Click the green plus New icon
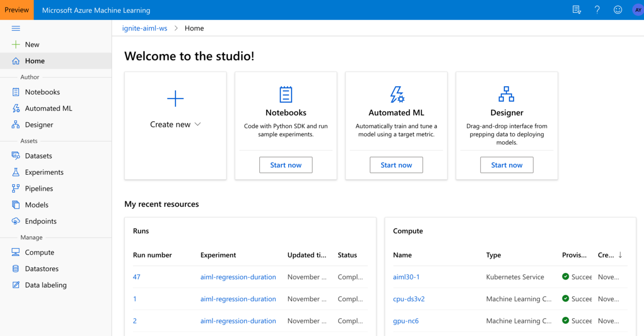This screenshot has width=644, height=336. coord(16,44)
